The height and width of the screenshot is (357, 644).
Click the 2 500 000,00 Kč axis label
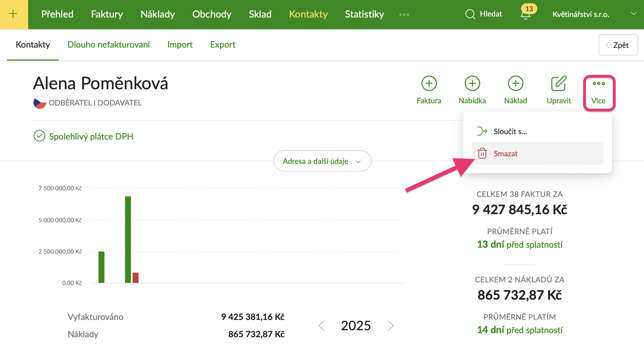[x=60, y=252]
